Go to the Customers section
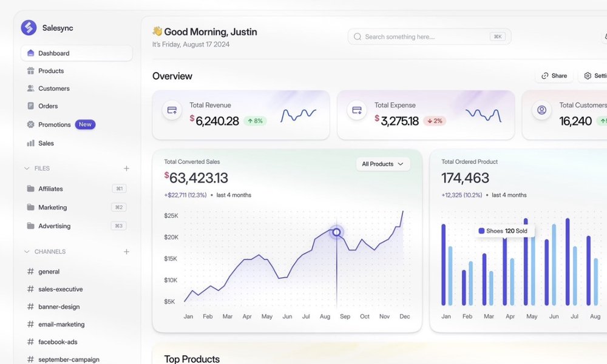607x364 pixels. point(54,88)
